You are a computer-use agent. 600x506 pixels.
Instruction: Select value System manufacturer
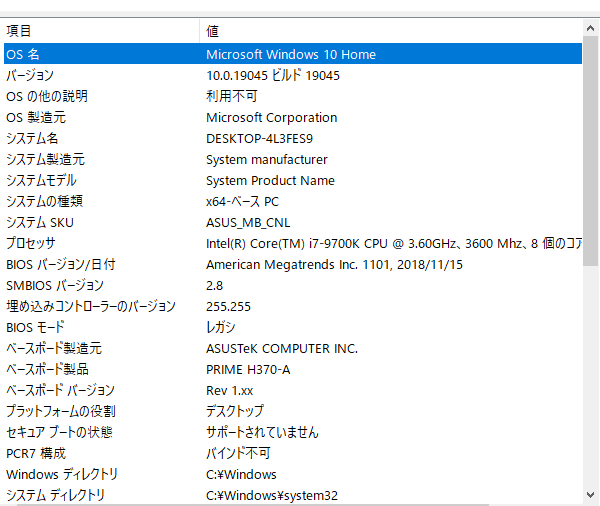[267, 160]
